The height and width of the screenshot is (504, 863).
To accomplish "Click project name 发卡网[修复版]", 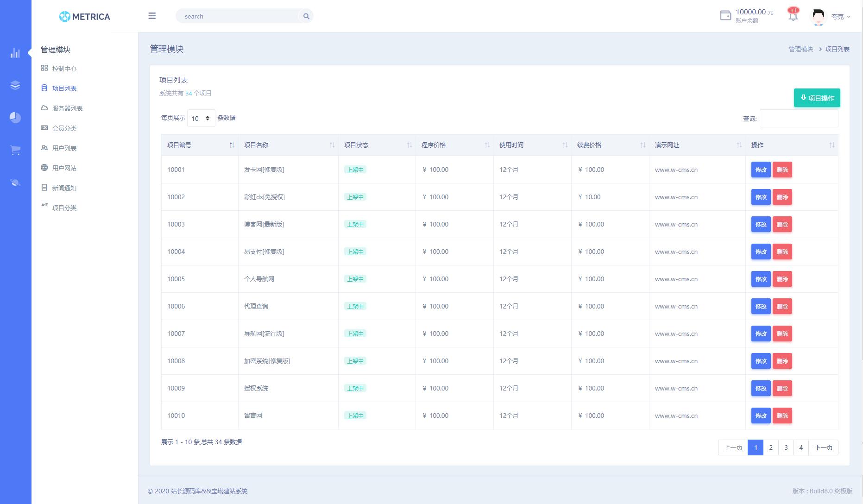I will coord(264,170).
